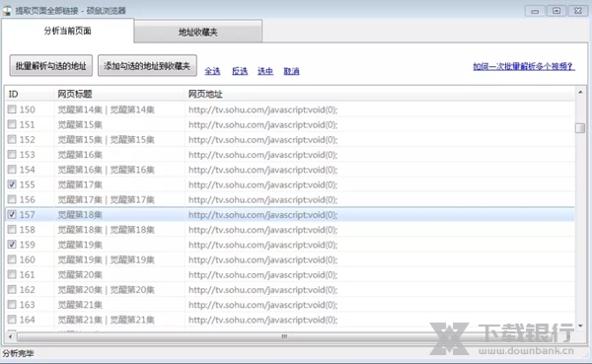
Task: Select the row 163 title 觉醒第21集
Action: pos(80,305)
